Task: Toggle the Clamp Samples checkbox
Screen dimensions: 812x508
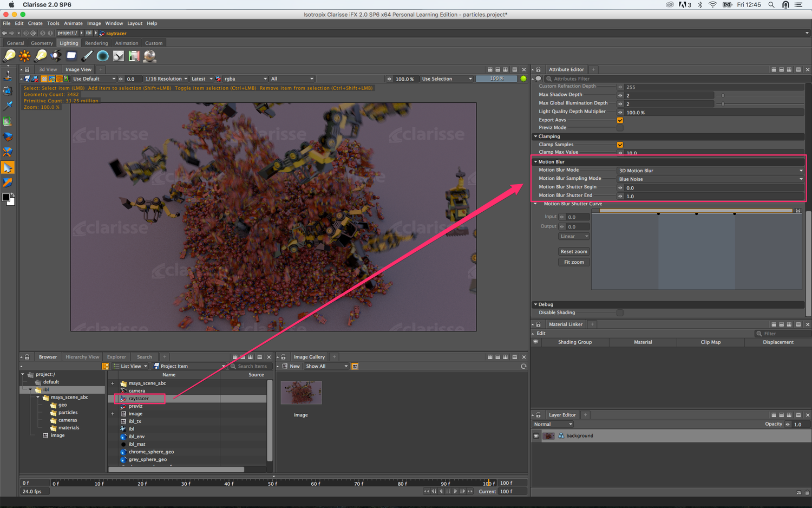Action: [x=620, y=145]
